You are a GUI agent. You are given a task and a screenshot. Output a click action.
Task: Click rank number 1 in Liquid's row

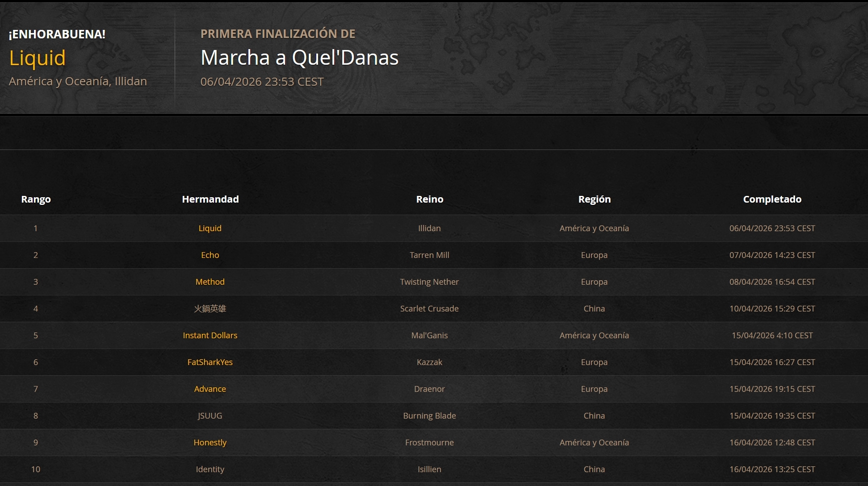coord(36,228)
